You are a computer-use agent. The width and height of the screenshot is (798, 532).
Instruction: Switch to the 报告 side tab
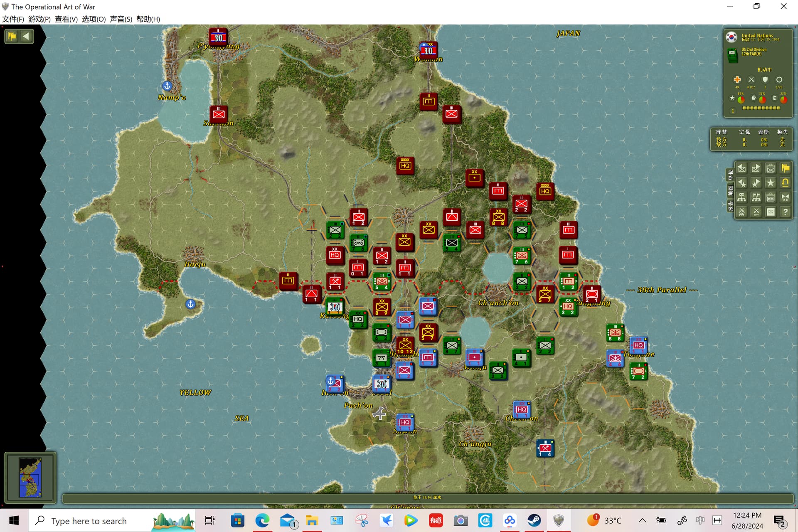(x=730, y=206)
